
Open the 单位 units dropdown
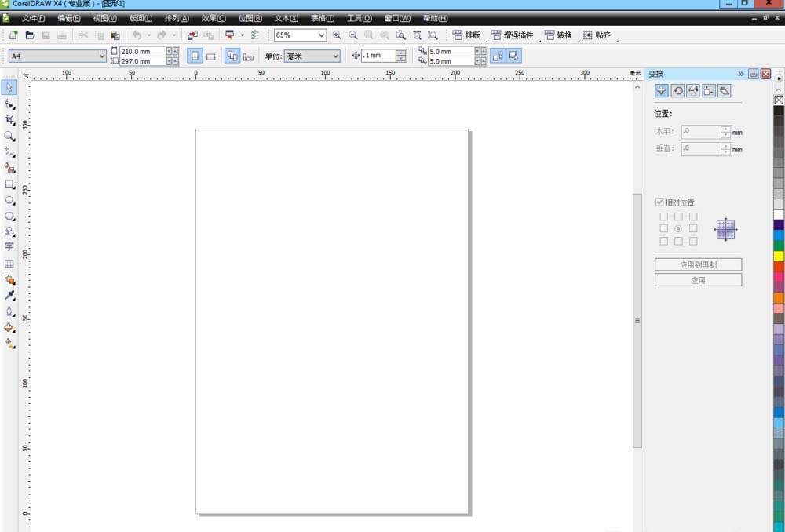[336, 56]
